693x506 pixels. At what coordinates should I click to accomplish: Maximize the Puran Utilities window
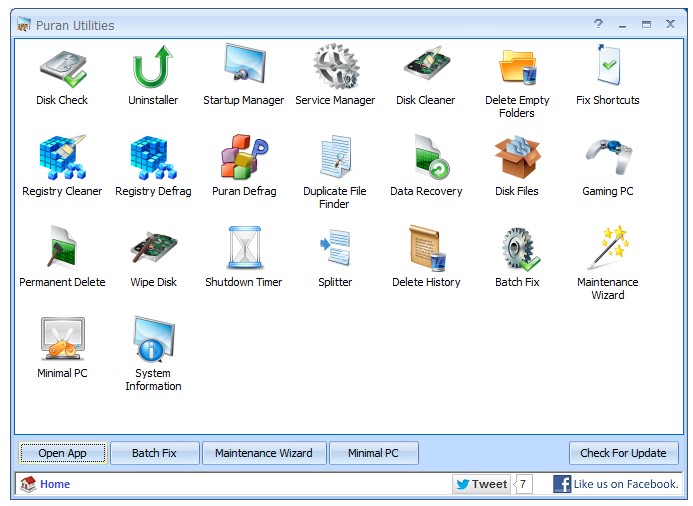click(x=647, y=24)
